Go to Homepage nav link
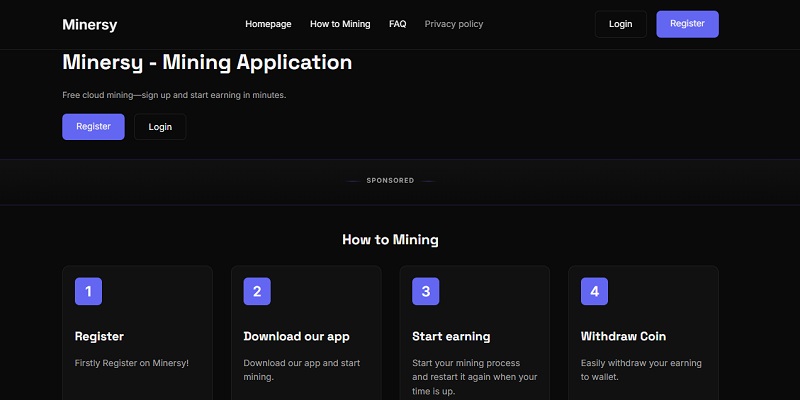 point(268,24)
